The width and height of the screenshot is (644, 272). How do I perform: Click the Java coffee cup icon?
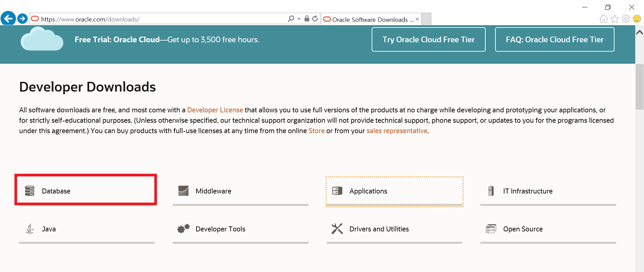pyautogui.click(x=30, y=229)
